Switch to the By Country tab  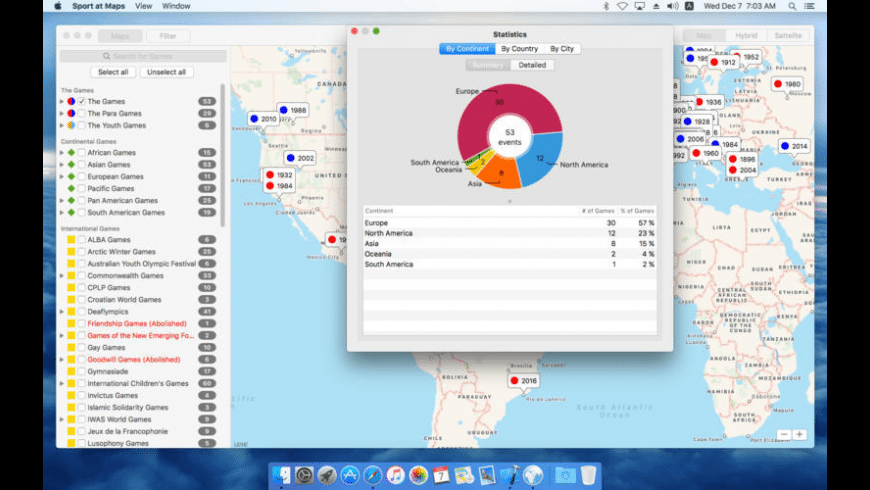pyautogui.click(x=519, y=49)
